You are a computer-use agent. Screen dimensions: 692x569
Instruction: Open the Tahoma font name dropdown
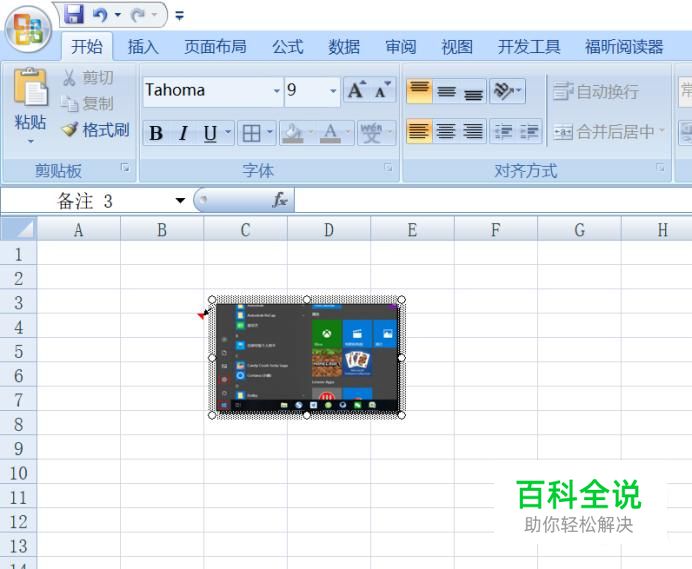(277, 91)
